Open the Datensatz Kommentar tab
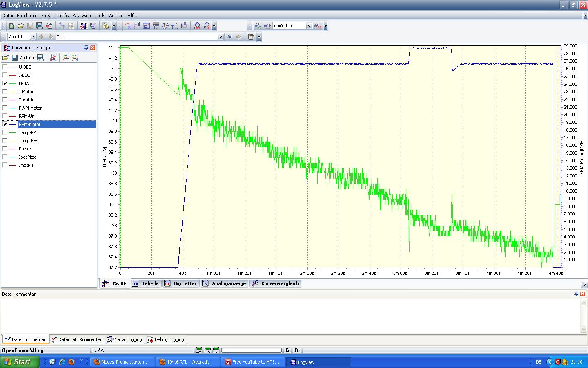Viewport: 588px width, 368px height. (76, 339)
